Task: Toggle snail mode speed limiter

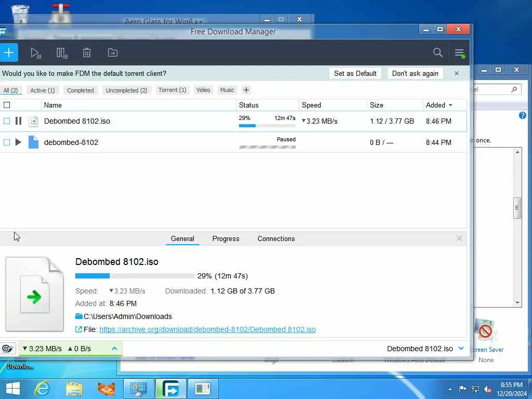Action: 8,349
